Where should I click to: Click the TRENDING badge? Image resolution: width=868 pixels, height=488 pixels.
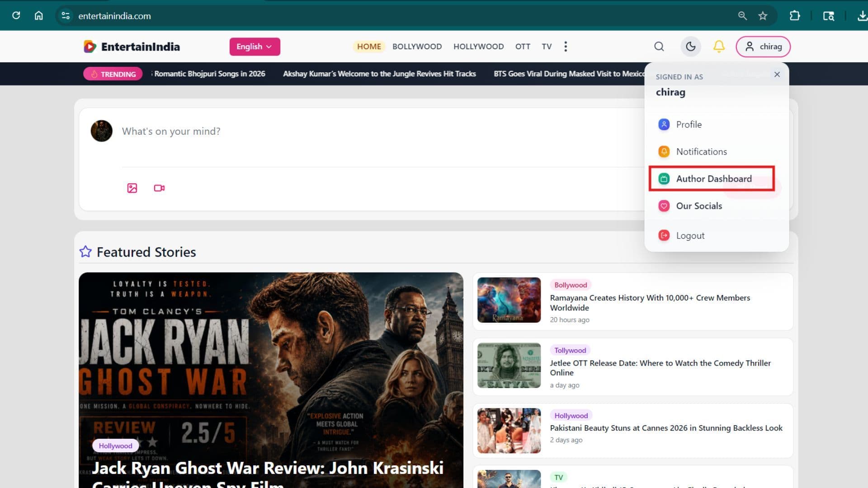pyautogui.click(x=113, y=74)
